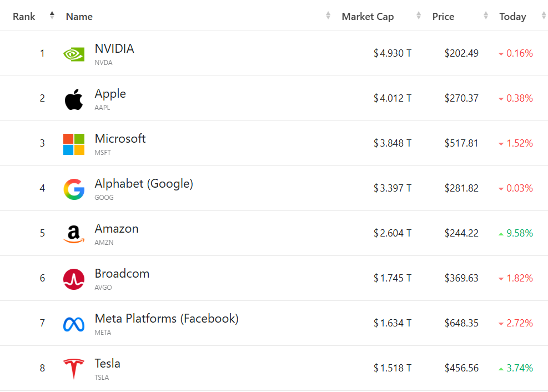Screen dimensions: 548x392
Task: Select Tesla's $456.56 price cell
Action: point(461,368)
